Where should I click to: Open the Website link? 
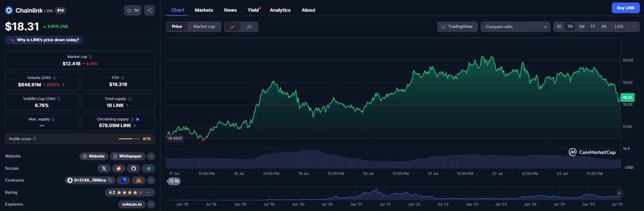(93, 156)
